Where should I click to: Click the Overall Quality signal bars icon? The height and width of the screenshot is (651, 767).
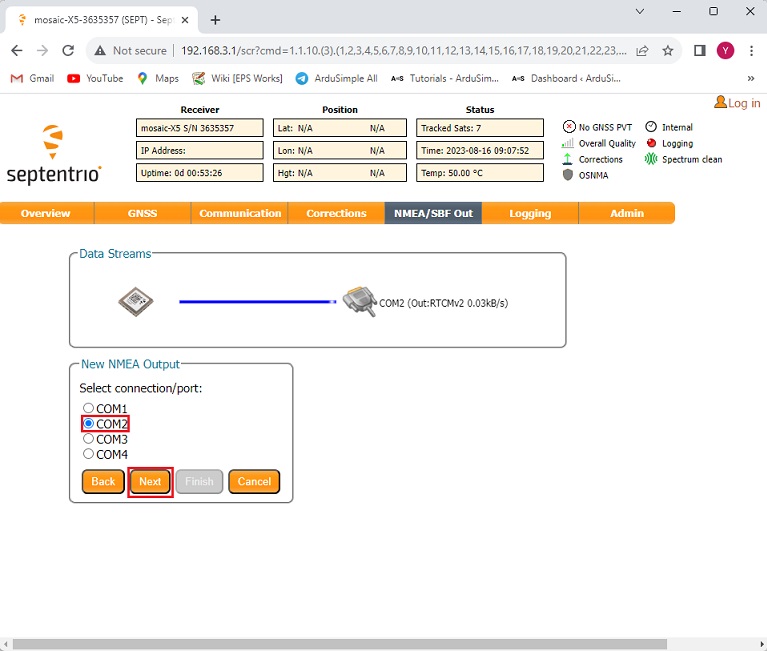[x=569, y=143]
